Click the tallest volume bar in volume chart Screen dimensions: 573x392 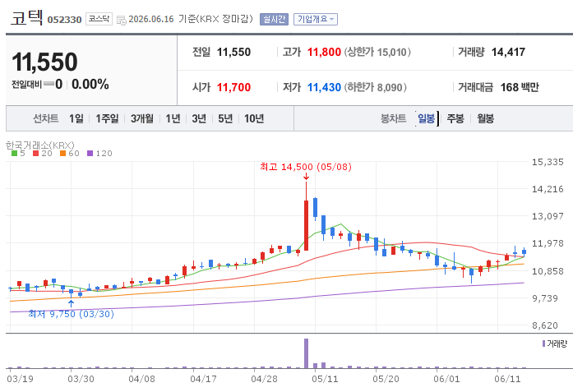(307, 353)
